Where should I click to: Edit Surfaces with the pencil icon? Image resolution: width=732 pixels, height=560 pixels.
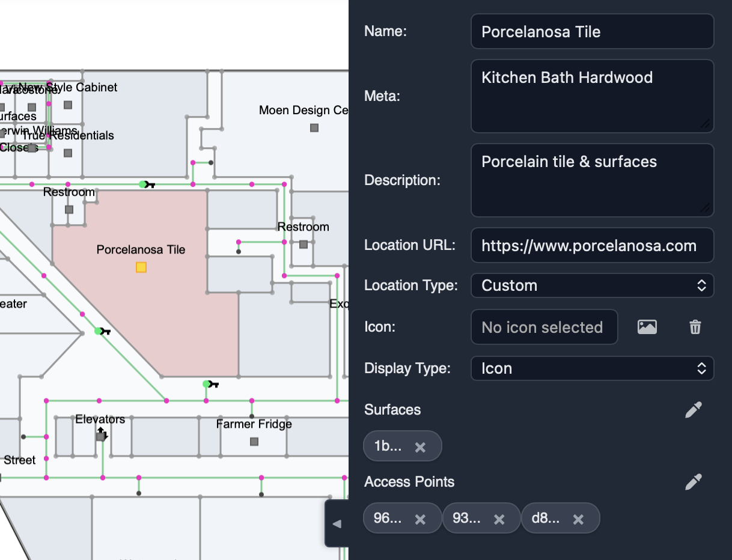693,410
